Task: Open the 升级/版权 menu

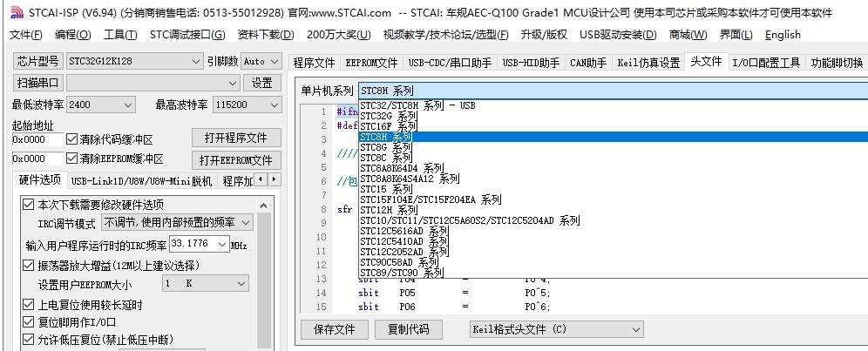Action: [x=544, y=34]
